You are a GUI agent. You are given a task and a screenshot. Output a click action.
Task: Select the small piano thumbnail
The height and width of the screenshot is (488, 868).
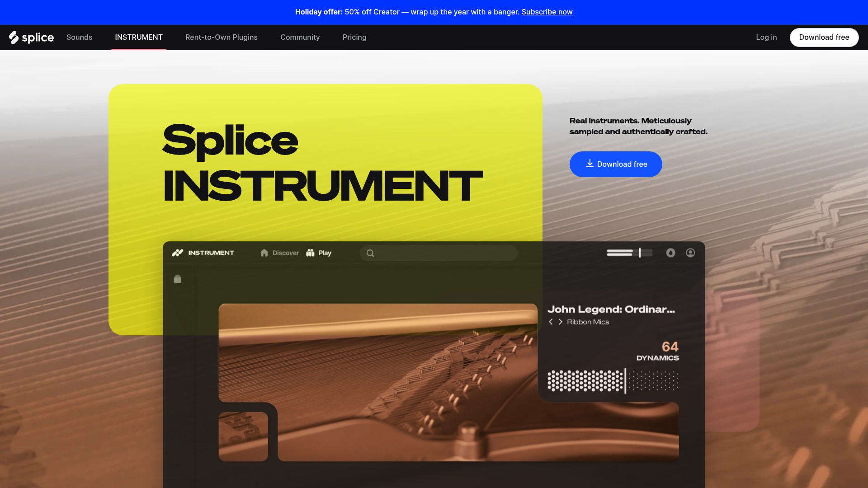[x=243, y=436]
